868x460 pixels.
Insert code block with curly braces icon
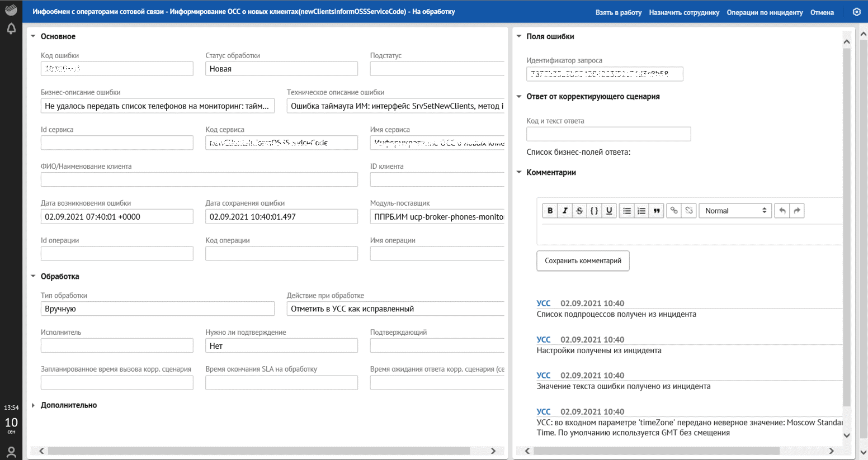(594, 211)
